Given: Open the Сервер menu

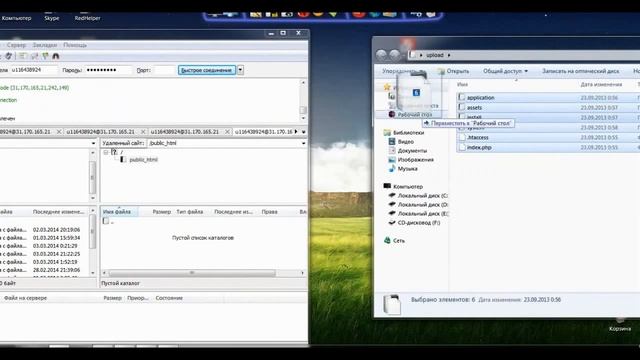Looking at the screenshot, I should coord(16,45).
